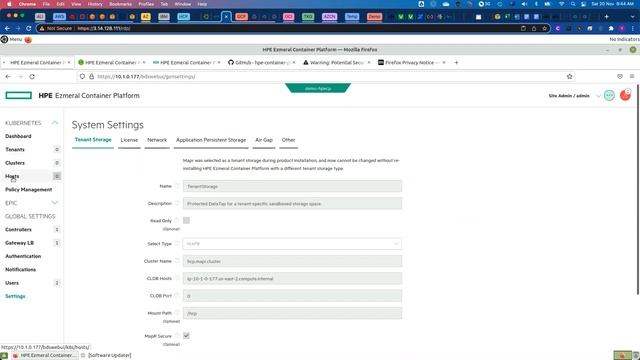Open Chrome History menu in menu bar

(x=95, y=4)
